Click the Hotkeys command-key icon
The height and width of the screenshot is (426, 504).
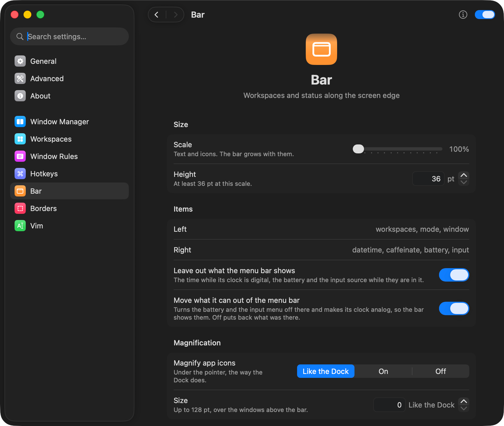coord(20,174)
